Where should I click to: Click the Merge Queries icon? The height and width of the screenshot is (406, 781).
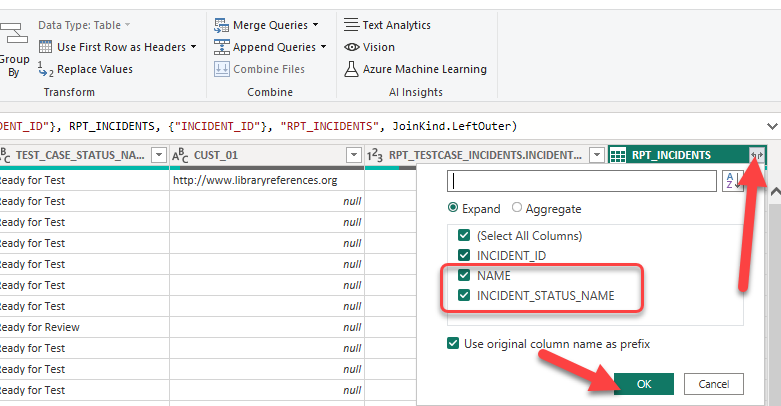click(222, 25)
